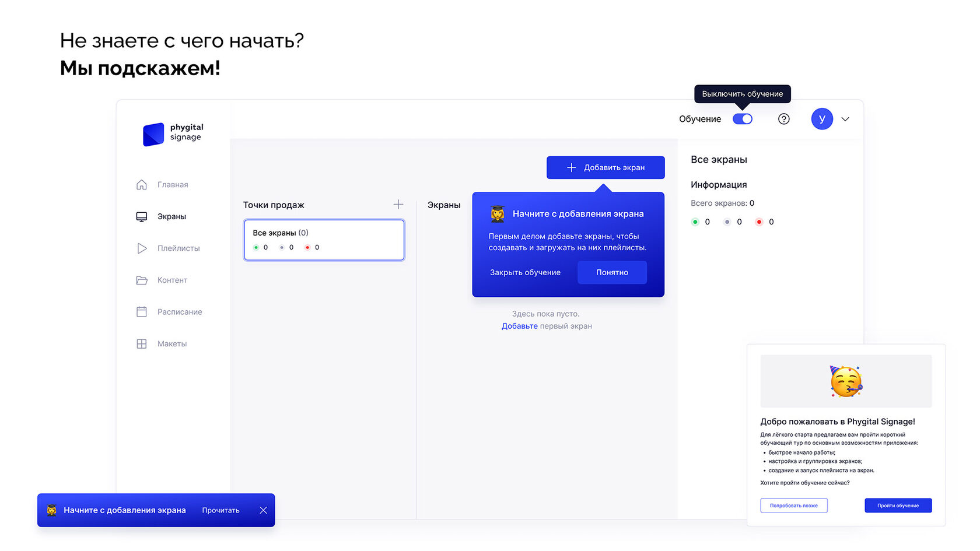Click the red status dot in right panel
Viewport: 980px width, 551px height.
click(759, 222)
